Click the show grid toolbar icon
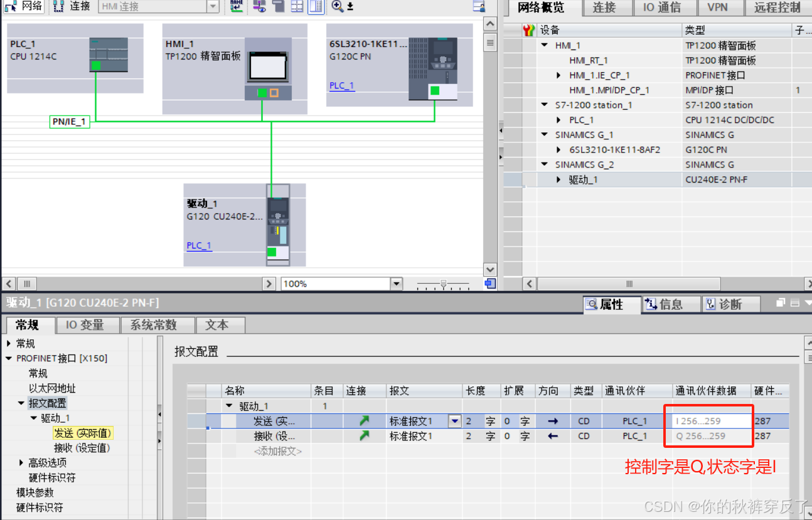 (297, 6)
